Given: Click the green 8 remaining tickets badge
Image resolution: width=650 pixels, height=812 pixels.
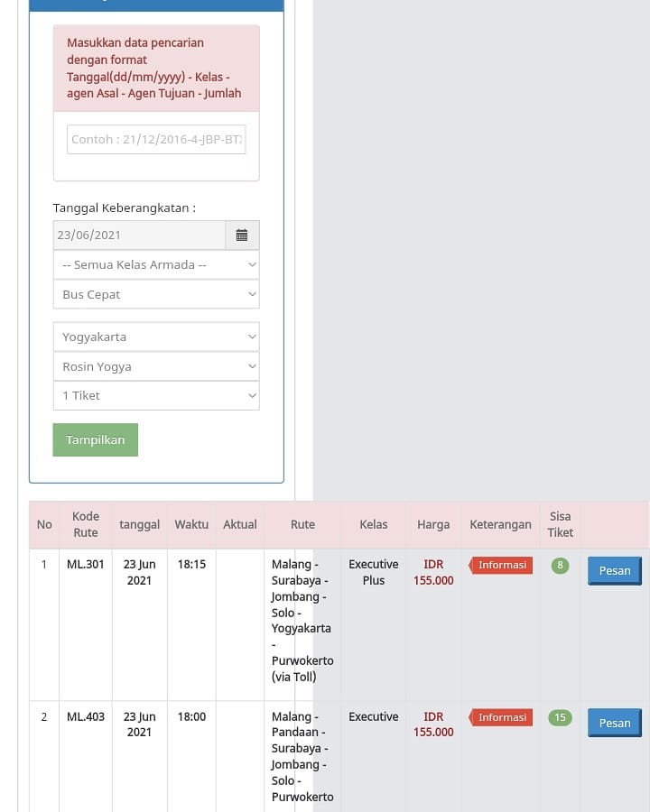Looking at the screenshot, I should click(x=561, y=566).
